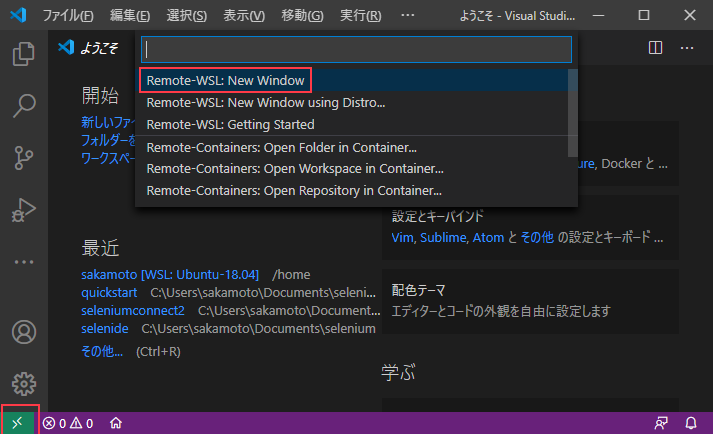Image resolution: width=713 pixels, height=434 pixels.
Task: Click the 新しいファイル start link
Action: tap(108, 122)
